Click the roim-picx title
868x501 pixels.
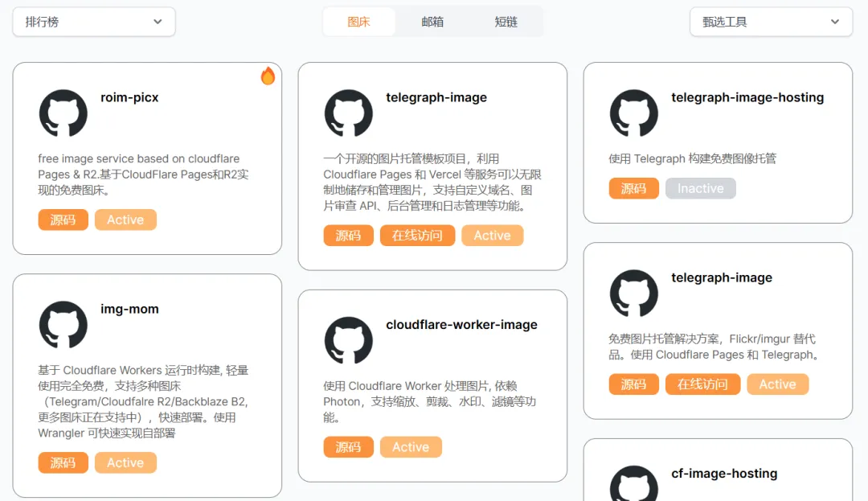coord(129,97)
